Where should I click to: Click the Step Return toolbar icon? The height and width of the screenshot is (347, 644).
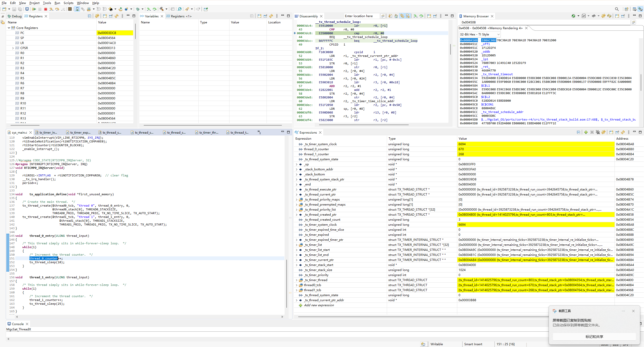click(63, 9)
